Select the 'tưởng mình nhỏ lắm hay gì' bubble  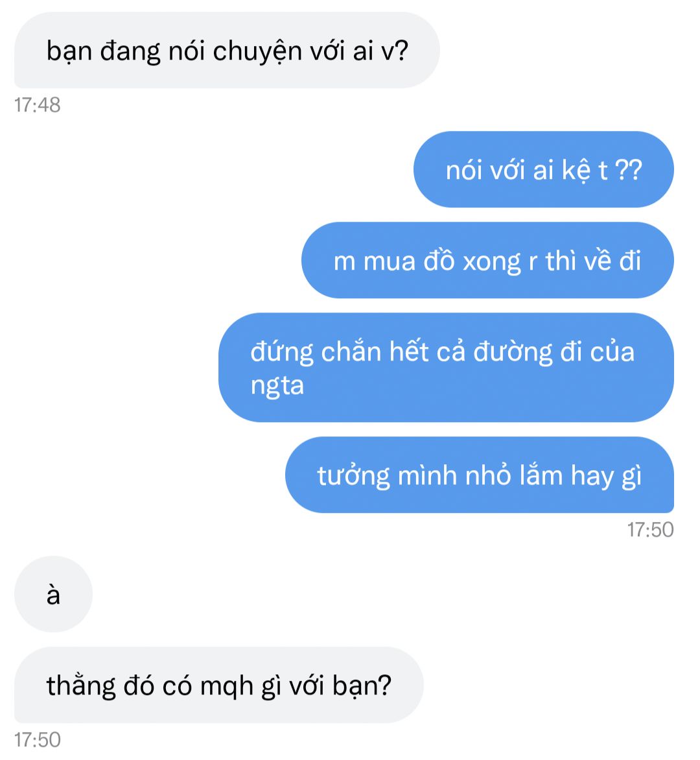480,475
